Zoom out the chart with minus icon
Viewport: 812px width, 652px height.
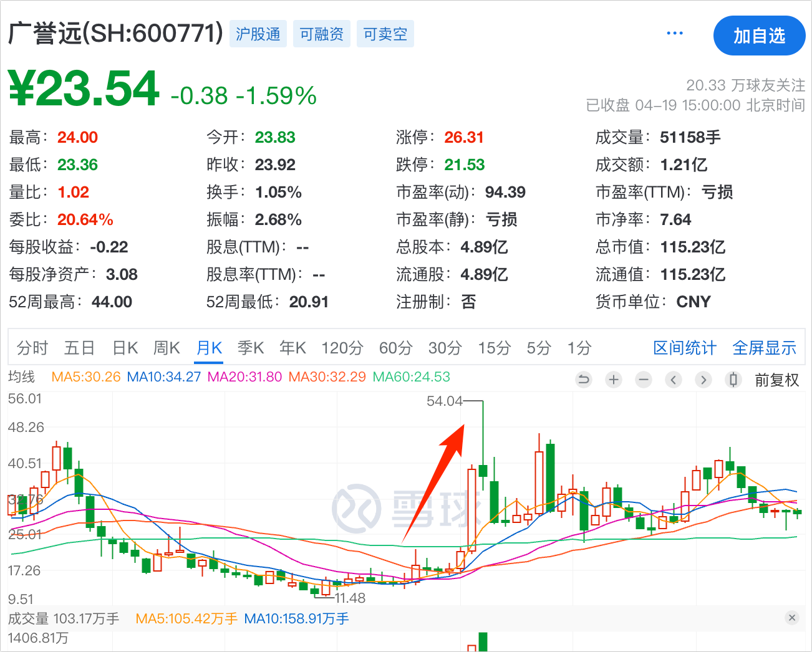(x=644, y=380)
